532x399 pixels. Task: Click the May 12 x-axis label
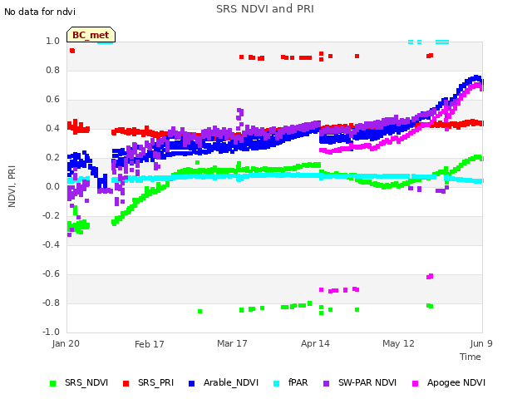tap(398, 343)
